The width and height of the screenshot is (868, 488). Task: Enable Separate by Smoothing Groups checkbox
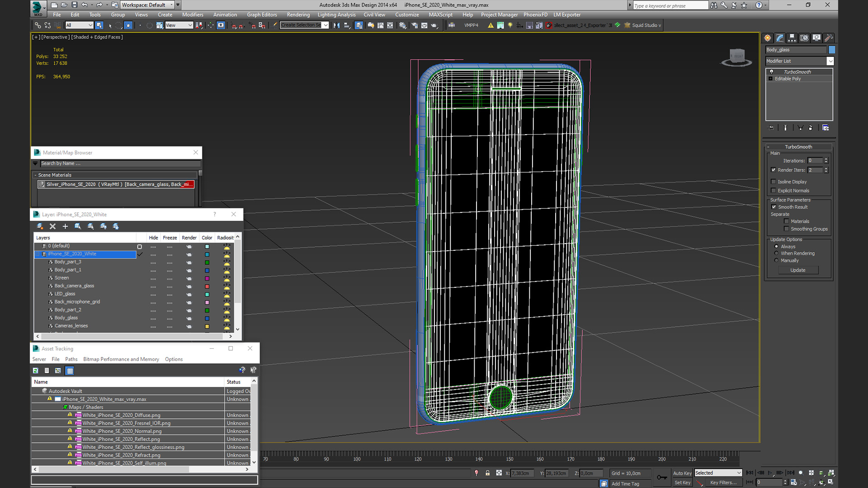pyautogui.click(x=787, y=229)
